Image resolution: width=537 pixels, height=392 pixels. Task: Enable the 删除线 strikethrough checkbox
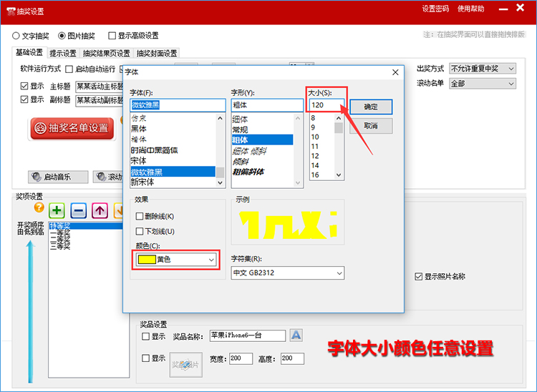pyautogui.click(x=140, y=217)
